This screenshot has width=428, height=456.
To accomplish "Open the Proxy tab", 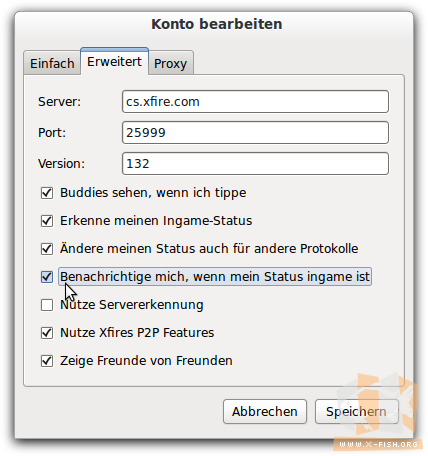I will [170, 63].
